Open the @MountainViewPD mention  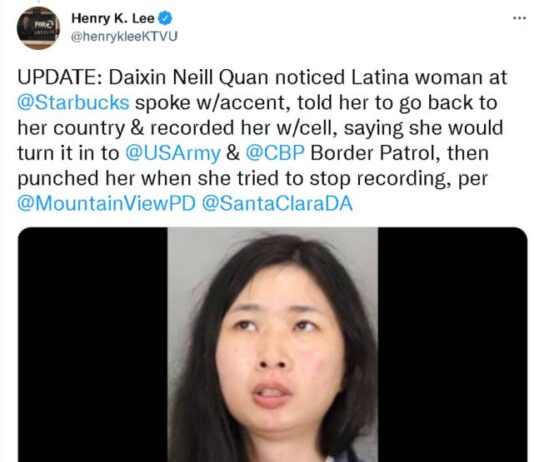click(x=107, y=204)
